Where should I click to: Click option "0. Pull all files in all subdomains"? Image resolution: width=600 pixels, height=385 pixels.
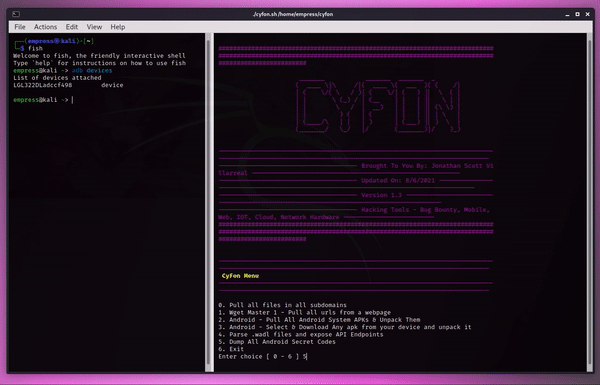(x=282, y=305)
